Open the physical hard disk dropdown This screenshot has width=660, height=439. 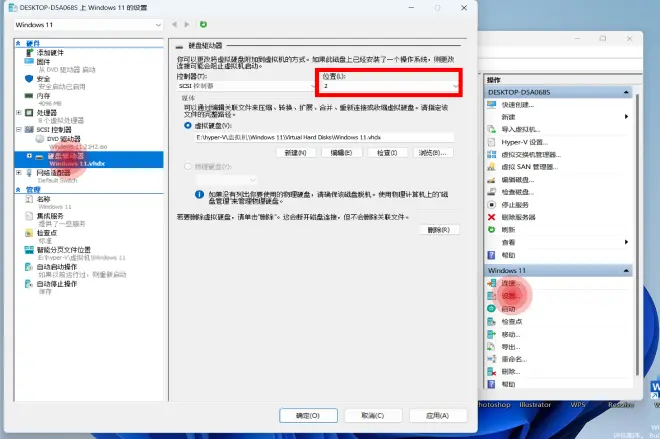pos(226,180)
